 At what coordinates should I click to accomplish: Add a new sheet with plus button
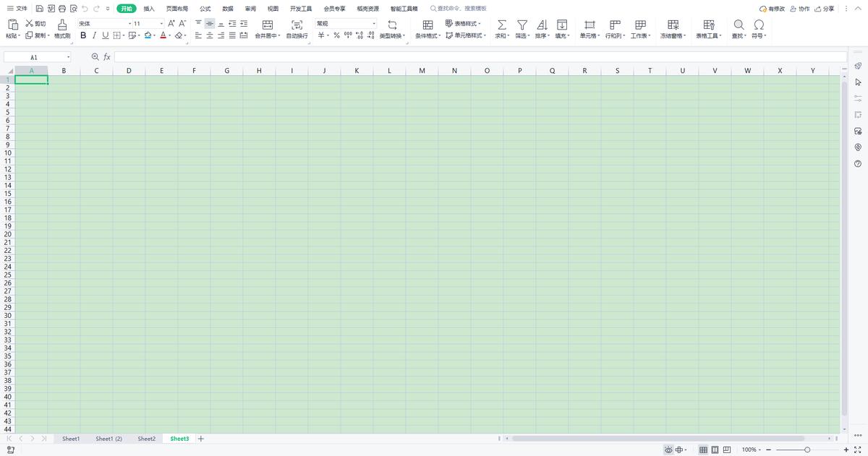(x=201, y=439)
